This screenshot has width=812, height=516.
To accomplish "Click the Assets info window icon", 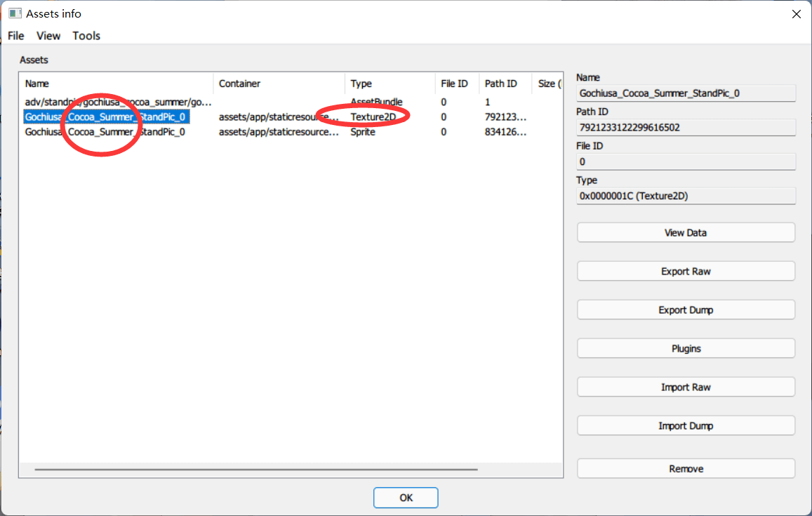I will 15,13.
